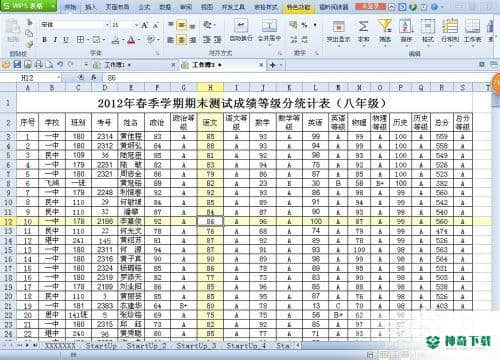Click the red font color swatch
The height and width of the screenshot is (360, 500).
click(131, 40)
